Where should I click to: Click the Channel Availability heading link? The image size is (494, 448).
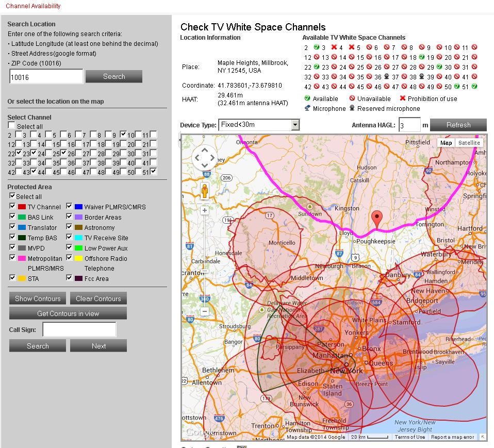coord(33,6)
